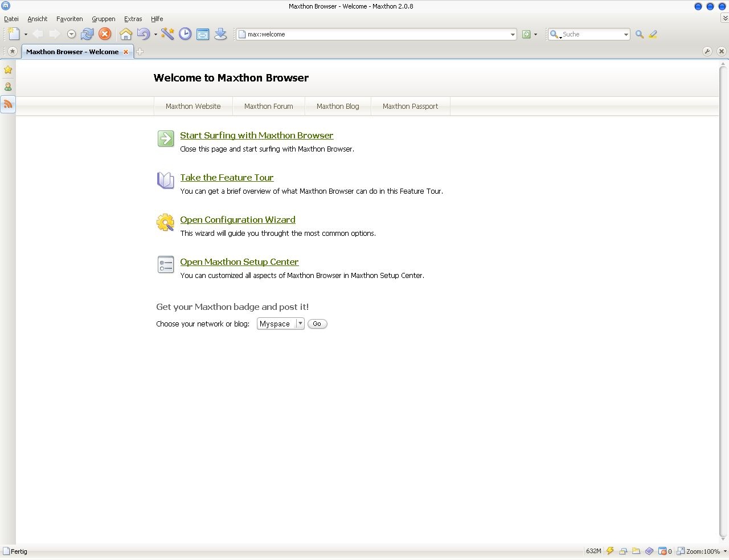Click the yellow lightning bolt status icon
The height and width of the screenshot is (560, 729).
click(x=610, y=551)
